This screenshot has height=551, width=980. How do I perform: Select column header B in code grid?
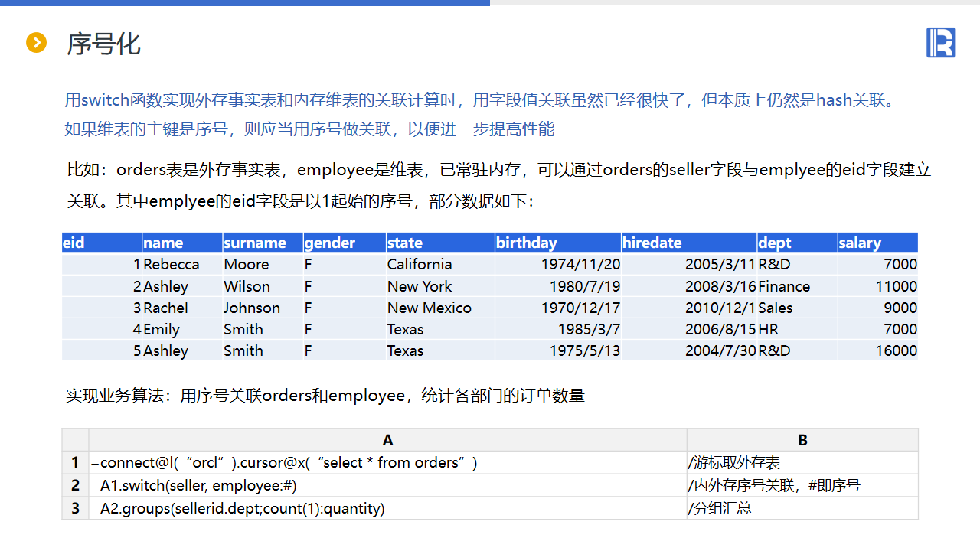(x=802, y=440)
